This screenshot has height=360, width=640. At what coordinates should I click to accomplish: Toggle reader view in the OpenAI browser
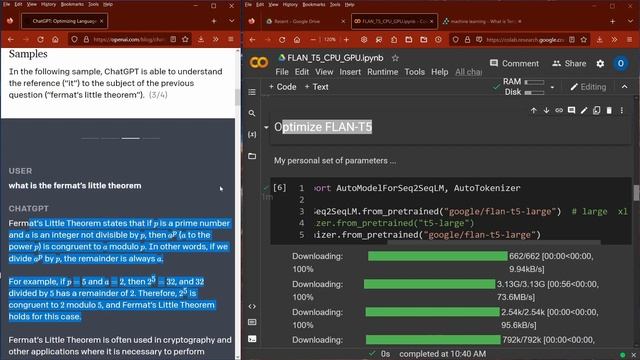coord(173,40)
